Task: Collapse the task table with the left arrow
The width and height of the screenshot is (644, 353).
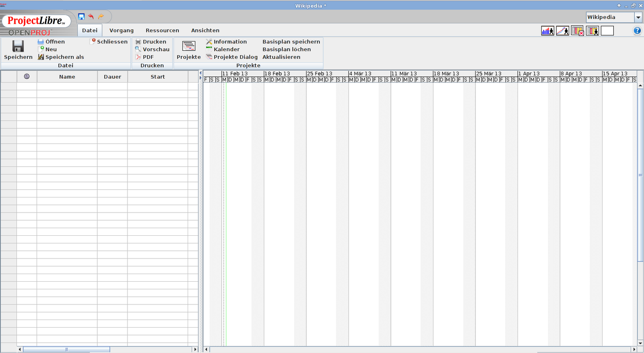Action: click(201, 74)
